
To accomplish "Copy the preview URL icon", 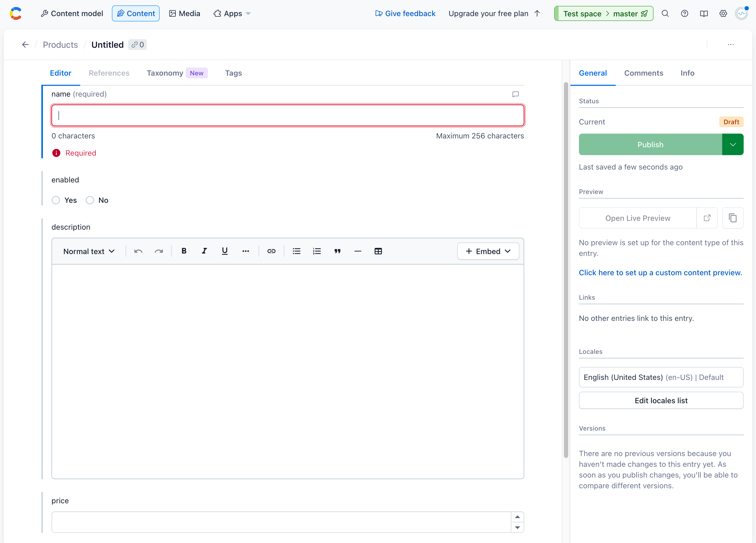I will (x=733, y=218).
